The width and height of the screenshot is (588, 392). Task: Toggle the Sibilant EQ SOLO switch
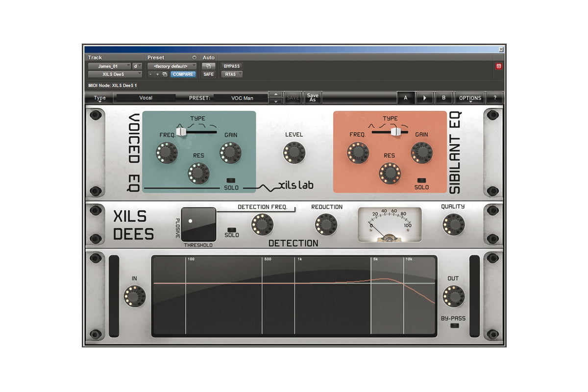(x=421, y=180)
